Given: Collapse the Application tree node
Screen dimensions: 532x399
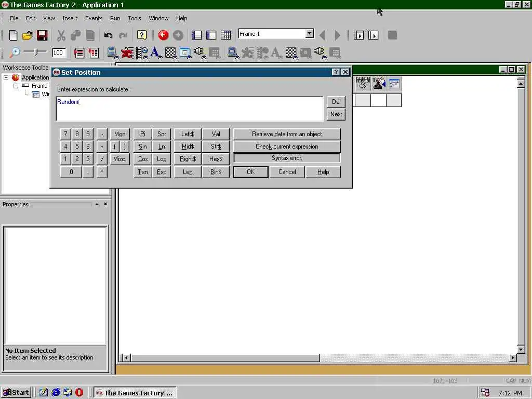Looking at the screenshot, I should point(6,77).
